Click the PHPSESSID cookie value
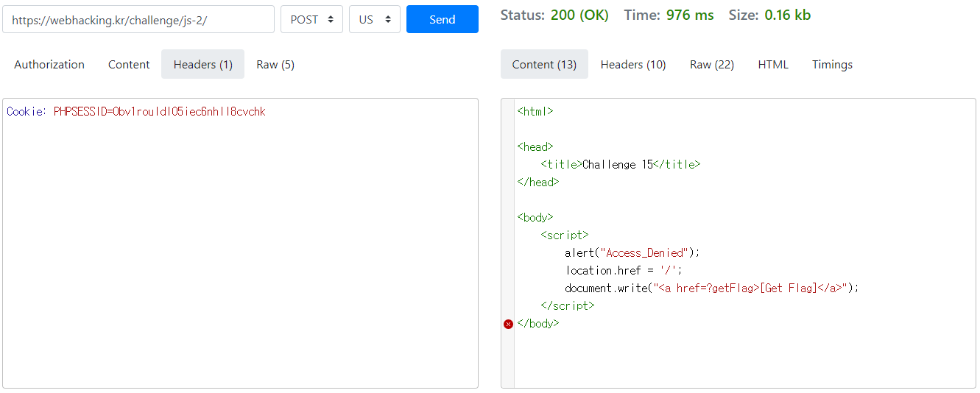 coord(159,112)
